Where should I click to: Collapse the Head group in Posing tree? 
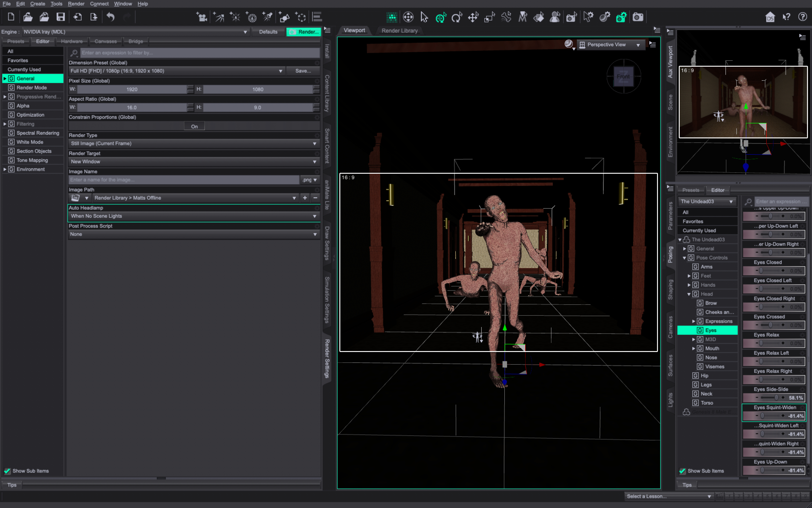point(689,294)
